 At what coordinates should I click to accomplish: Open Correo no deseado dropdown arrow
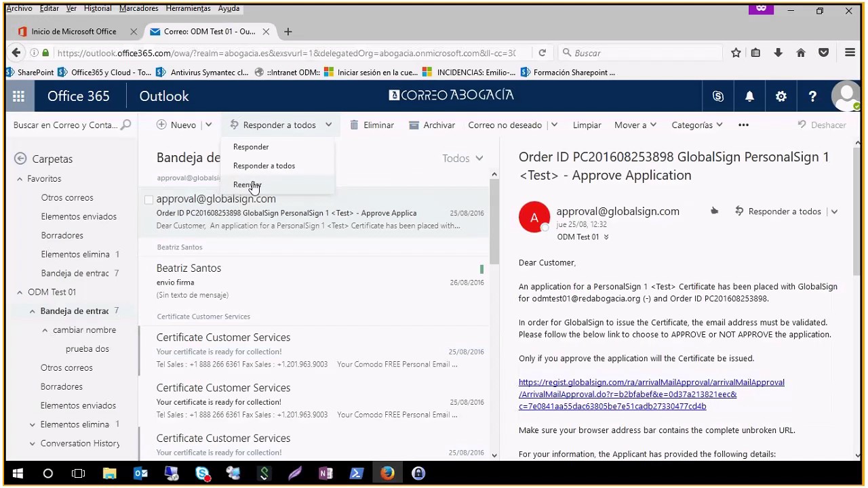click(x=554, y=125)
